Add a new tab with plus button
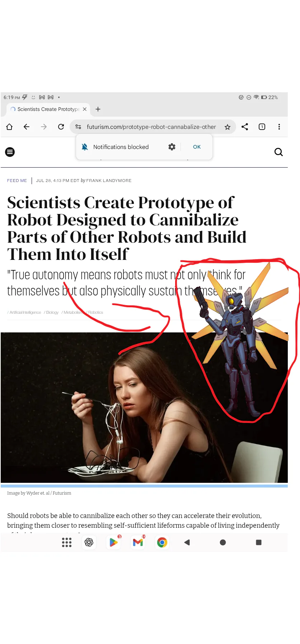Screen dimensions: 300x644 point(98,109)
